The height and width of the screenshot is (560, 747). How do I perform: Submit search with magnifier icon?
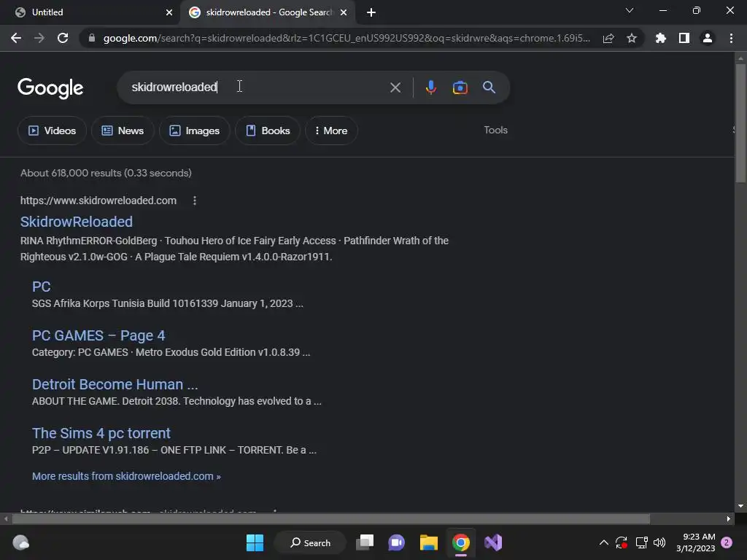(x=489, y=87)
